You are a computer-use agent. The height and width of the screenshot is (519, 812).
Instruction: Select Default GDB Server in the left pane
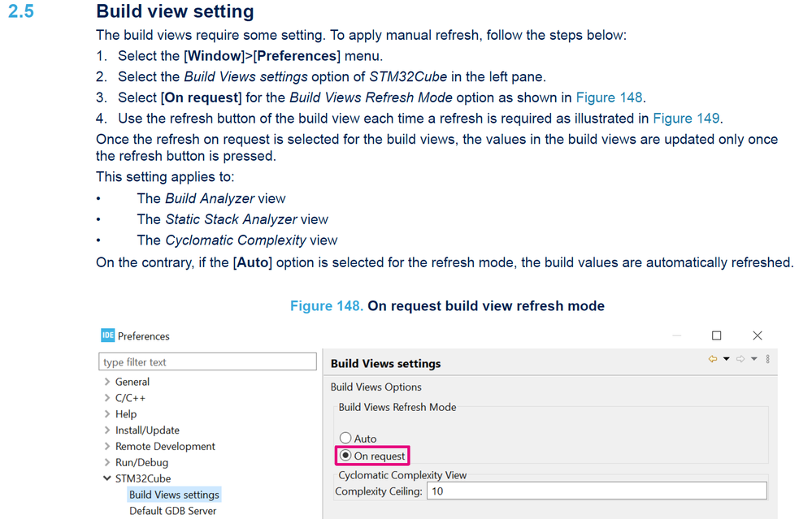(172, 511)
